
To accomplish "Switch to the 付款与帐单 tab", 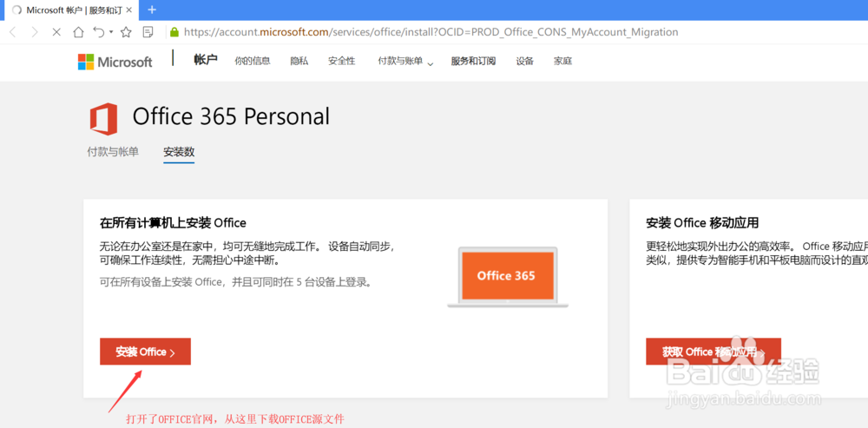I will click(113, 151).
